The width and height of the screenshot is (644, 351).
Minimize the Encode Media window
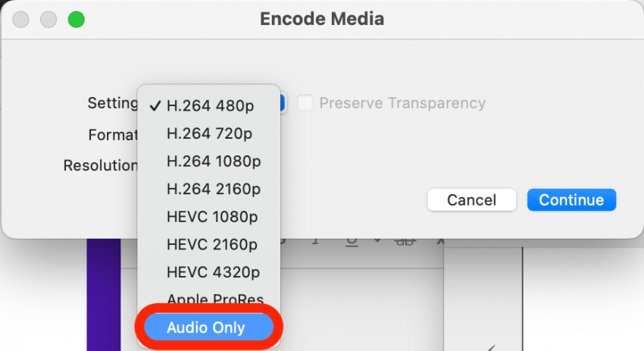[x=48, y=20]
